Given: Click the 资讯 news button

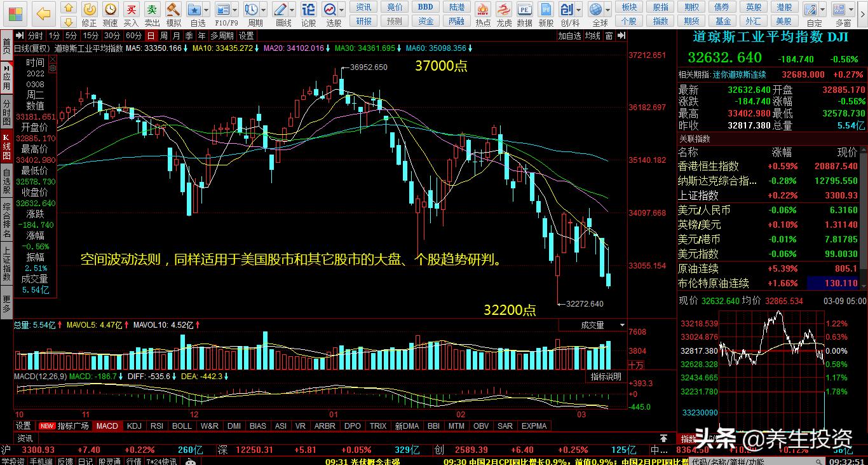Looking at the screenshot, I should [364, 7].
